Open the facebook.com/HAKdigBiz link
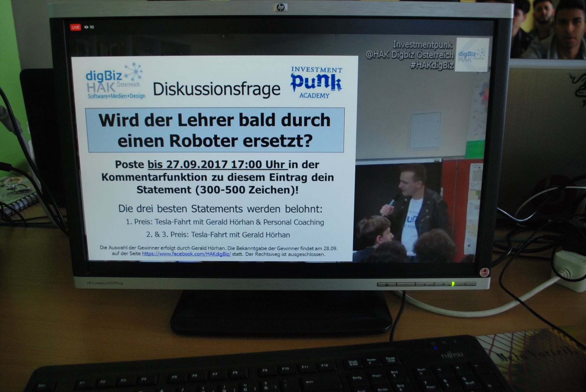This screenshot has height=392, width=586. click(186, 254)
